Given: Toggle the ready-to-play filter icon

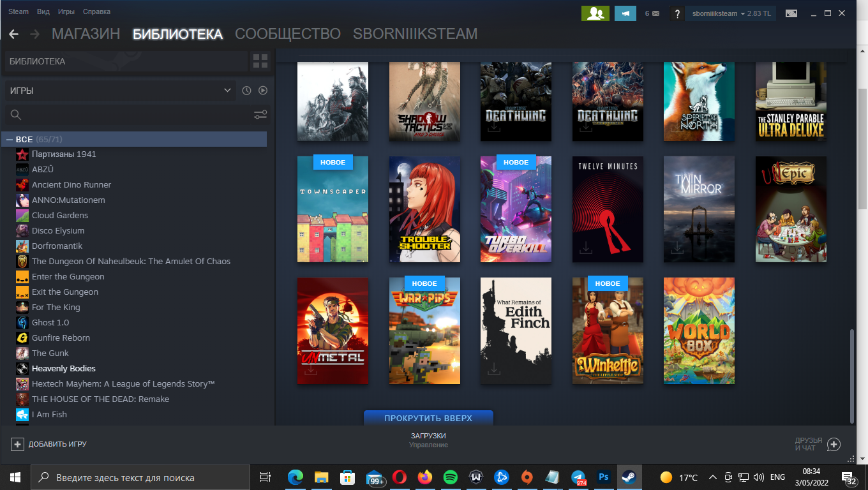Looking at the screenshot, I should (263, 91).
